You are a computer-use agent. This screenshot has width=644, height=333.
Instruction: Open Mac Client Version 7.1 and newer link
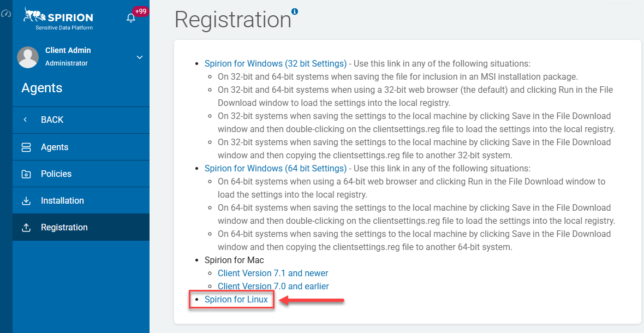pyautogui.click(x=273, y=273)
